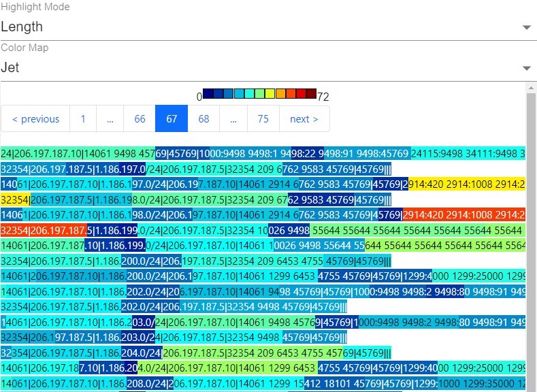Image resolution: width=537 pixels, height=392 pixels.
Task: Click row 14061|206.197.187.10|1.186.198.0/24
Action: pos(263,215)
